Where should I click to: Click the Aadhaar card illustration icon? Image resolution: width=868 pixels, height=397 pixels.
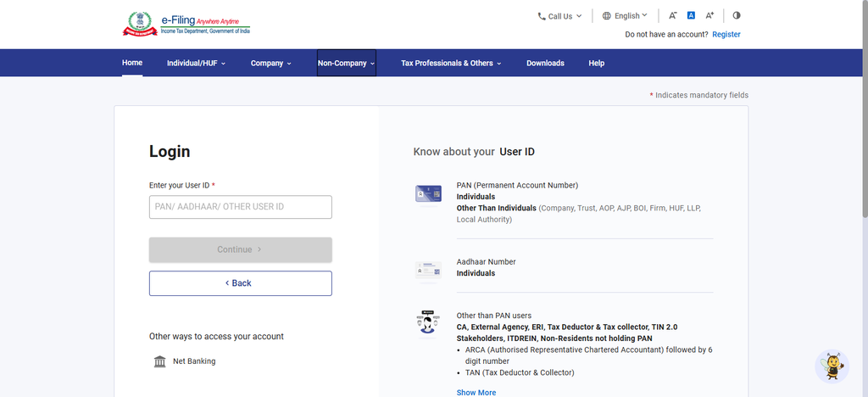pos(428,271)
